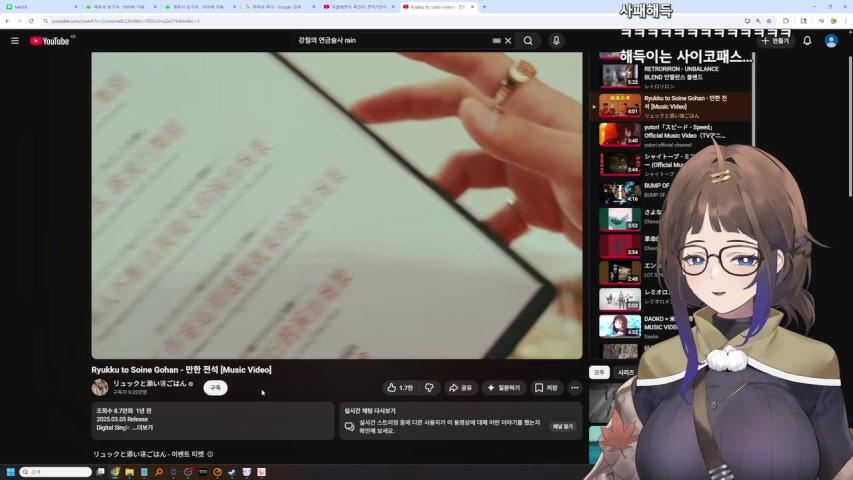The image size is (853, 480).
Task: Open the account avatar menu
Action: point(831,41)
